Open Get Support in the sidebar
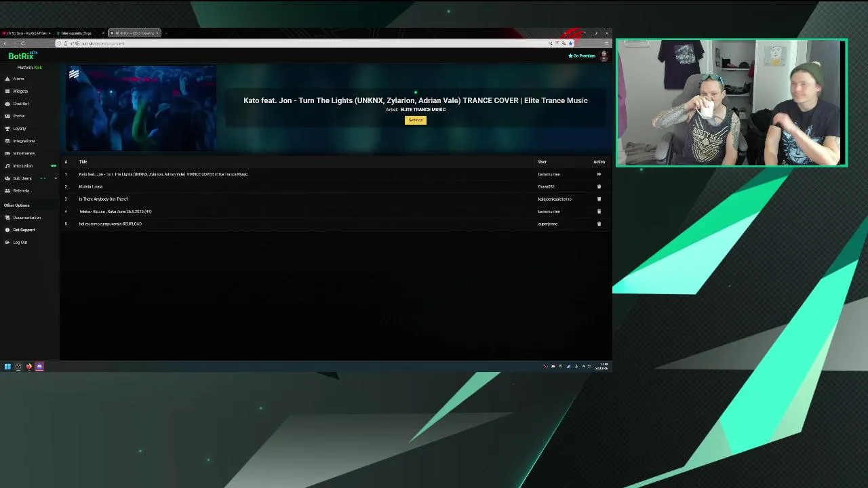868x488 pixels. pos(24,230)
